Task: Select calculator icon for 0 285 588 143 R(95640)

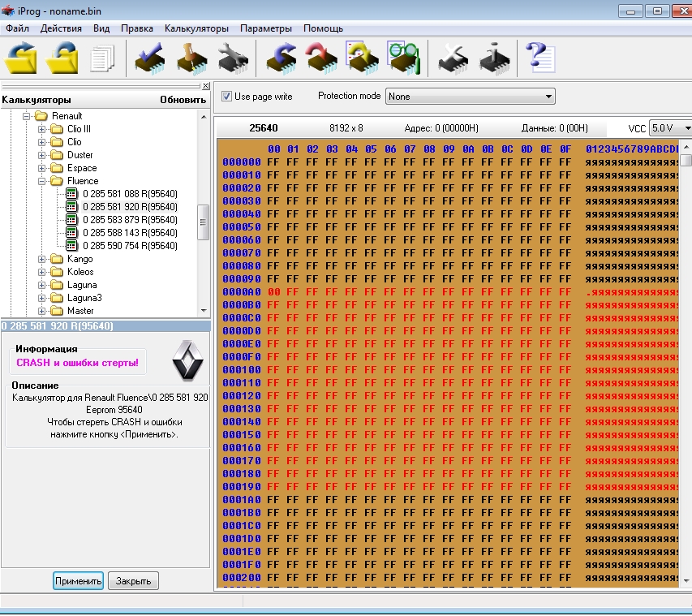Action: 71,232
